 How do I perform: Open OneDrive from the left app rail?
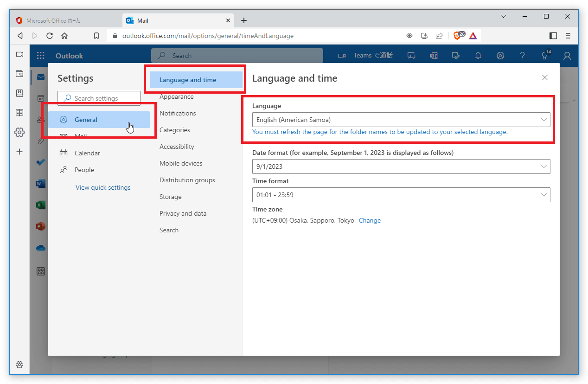(41, 248)
